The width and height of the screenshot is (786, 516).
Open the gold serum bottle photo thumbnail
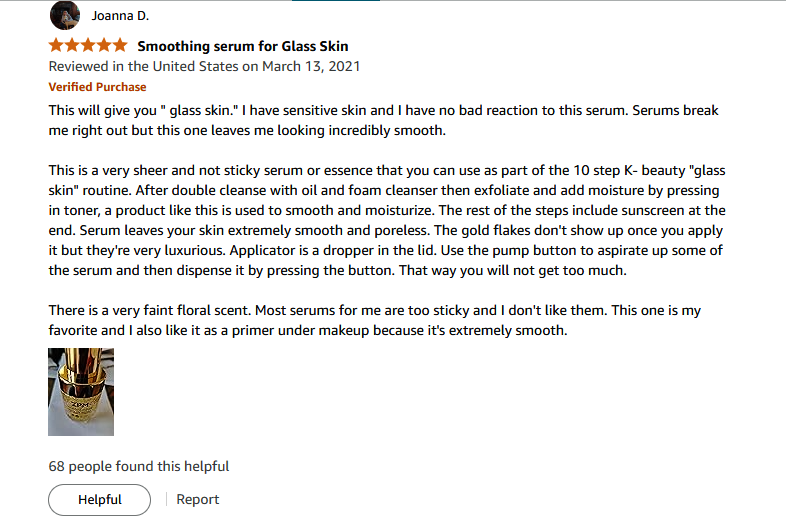(81, 392)
